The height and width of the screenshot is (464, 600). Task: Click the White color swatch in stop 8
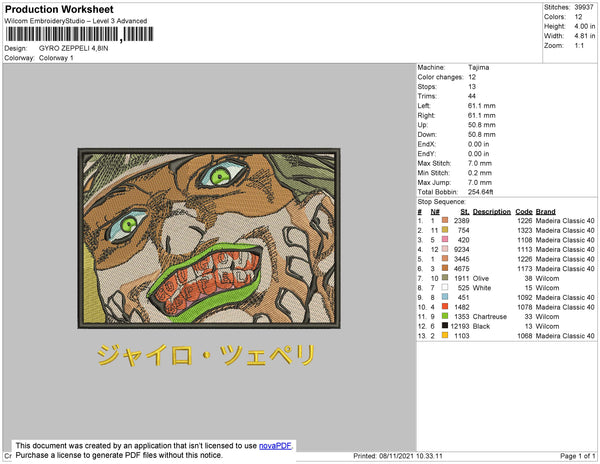445,287
